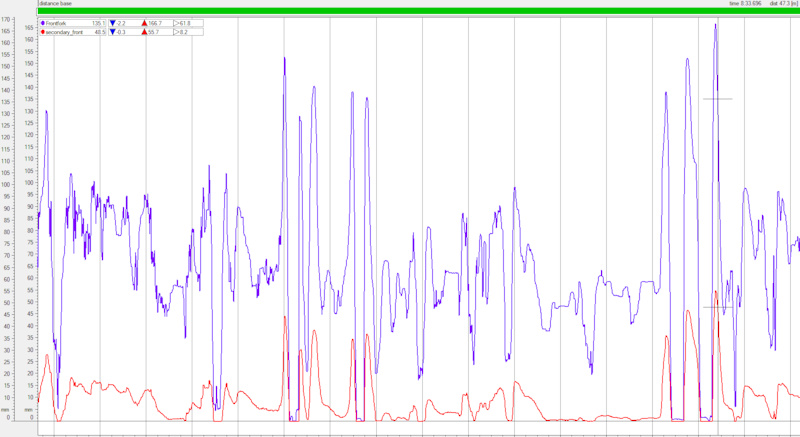Viewport: 800px width, 437px height.
Task: Click the secondary_front current value 48.5
Action: (x=99, y=32)
